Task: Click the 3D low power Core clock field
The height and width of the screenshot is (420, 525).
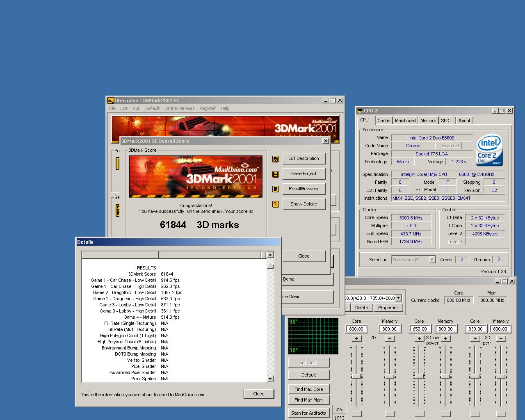Action: tap(419, 329)
